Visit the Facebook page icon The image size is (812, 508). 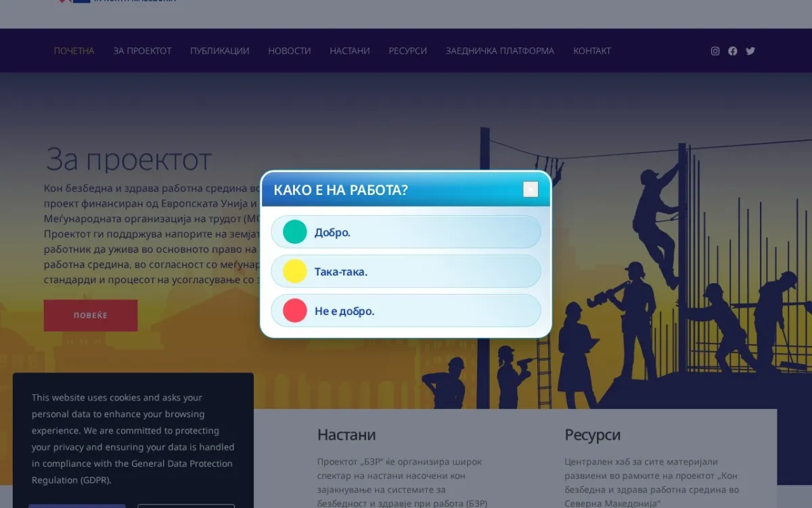(x=733, y=51)
